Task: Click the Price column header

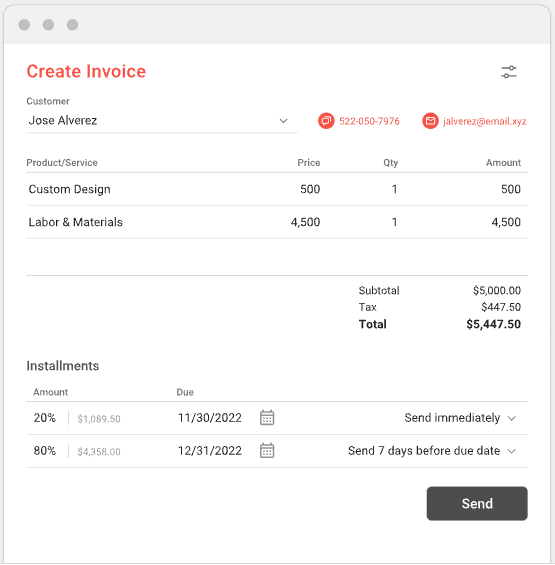Action: (x=309, y=163)
